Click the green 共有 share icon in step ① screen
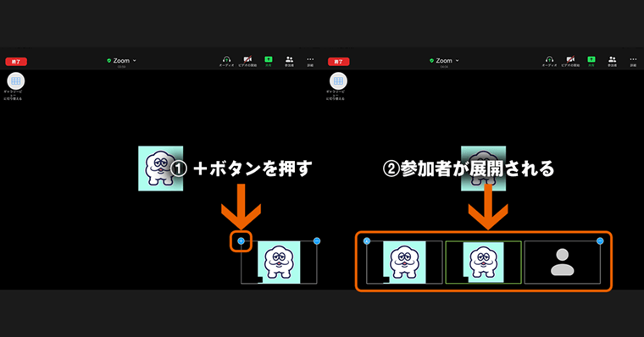The height and width of the screenshot is (337, 644). point(269,62)
